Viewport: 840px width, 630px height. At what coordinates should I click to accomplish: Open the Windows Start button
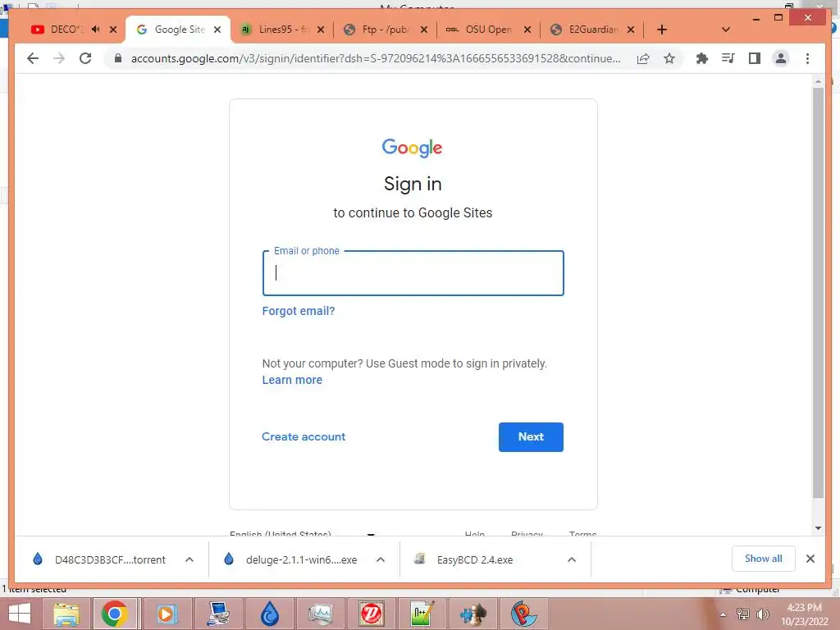click(x=20, y=614)
